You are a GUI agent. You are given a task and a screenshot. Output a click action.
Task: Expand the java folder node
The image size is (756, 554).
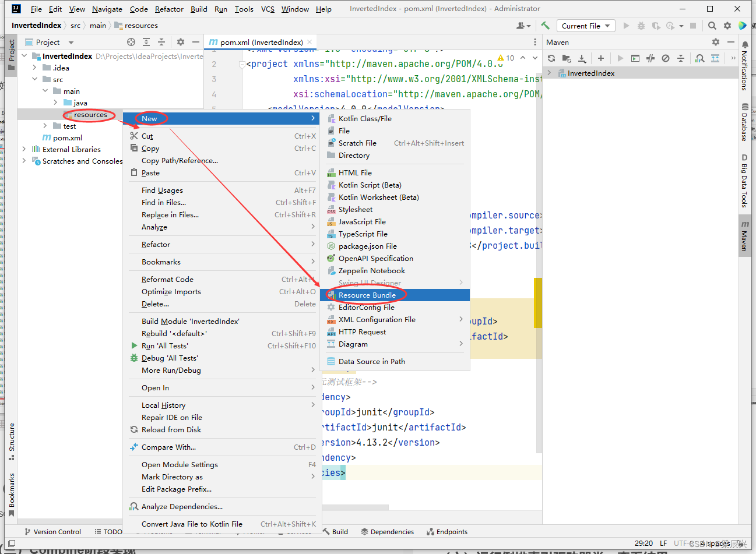coord(55,103)
